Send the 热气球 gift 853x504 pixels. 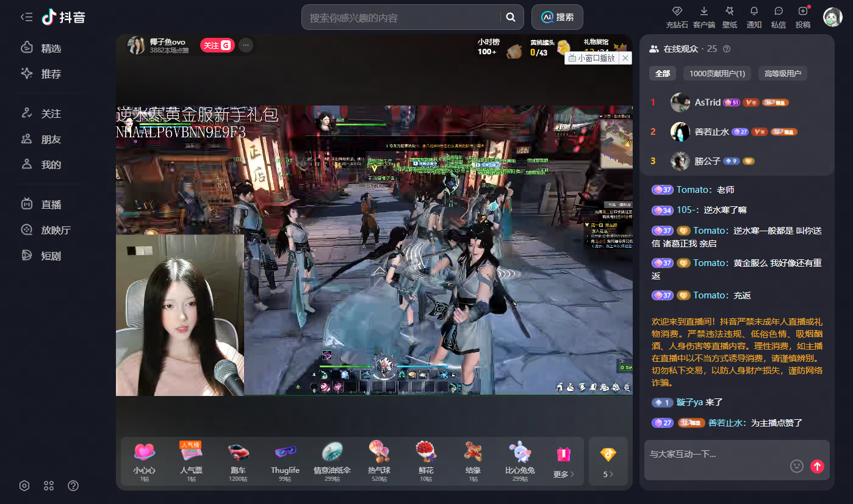379,461
